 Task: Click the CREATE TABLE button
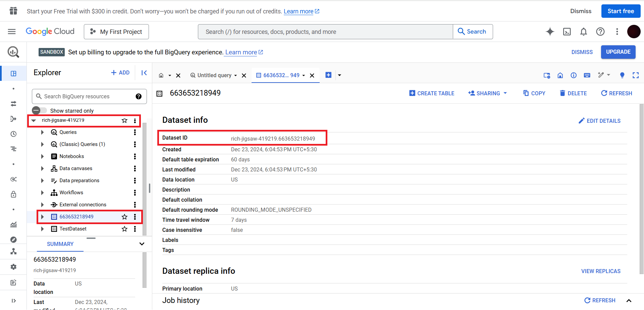click(432, 93)
